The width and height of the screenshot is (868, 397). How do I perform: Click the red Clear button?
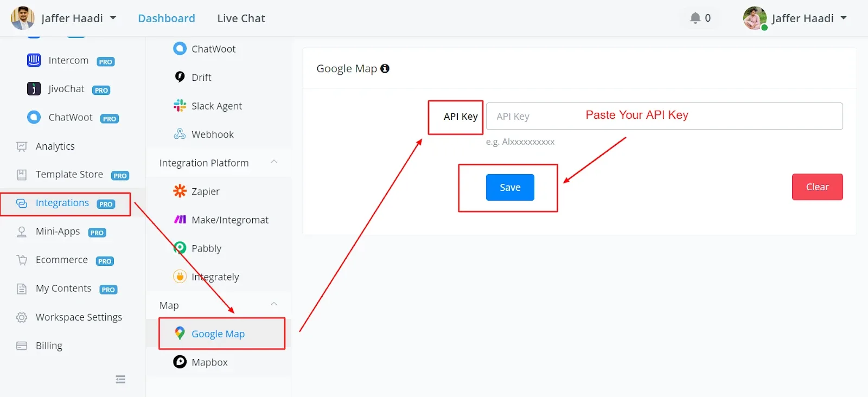pos(817,187)
